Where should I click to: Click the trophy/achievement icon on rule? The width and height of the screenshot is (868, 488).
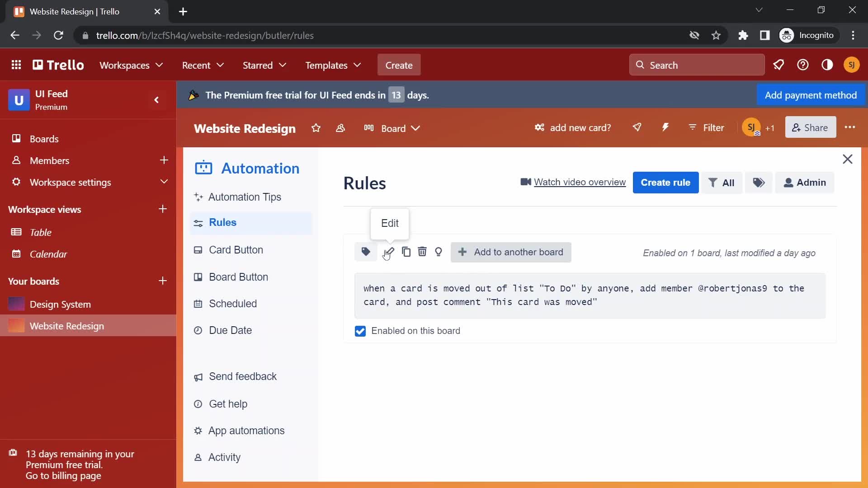click(438, 251)
